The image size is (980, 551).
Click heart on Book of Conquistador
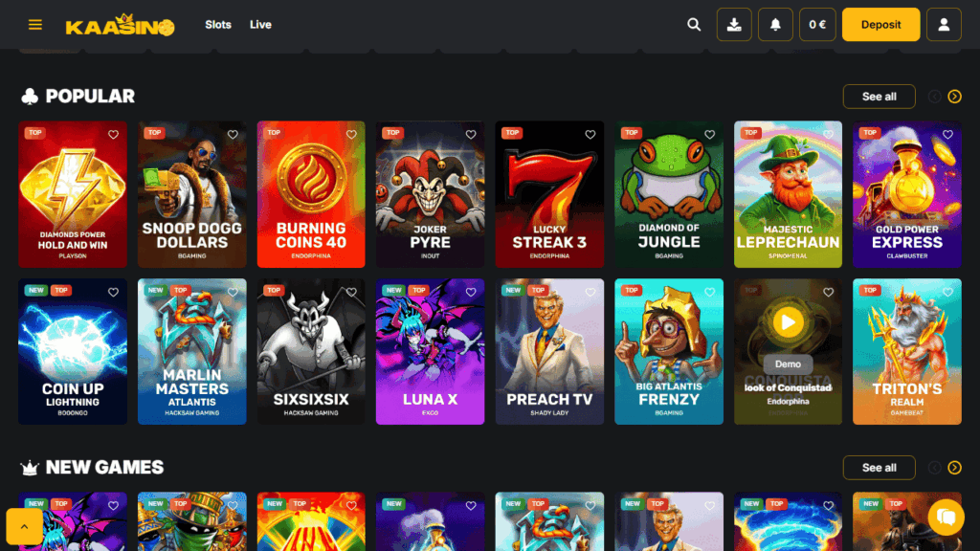pos(828,292)
